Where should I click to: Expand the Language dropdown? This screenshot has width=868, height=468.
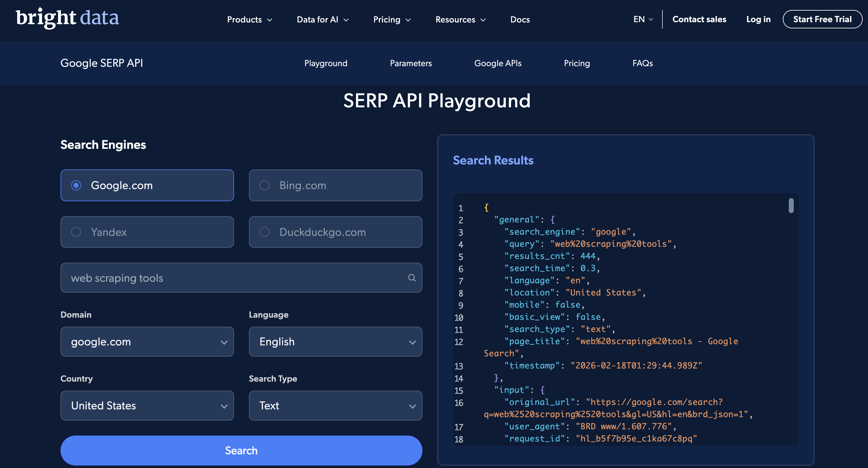coord(335,342)
